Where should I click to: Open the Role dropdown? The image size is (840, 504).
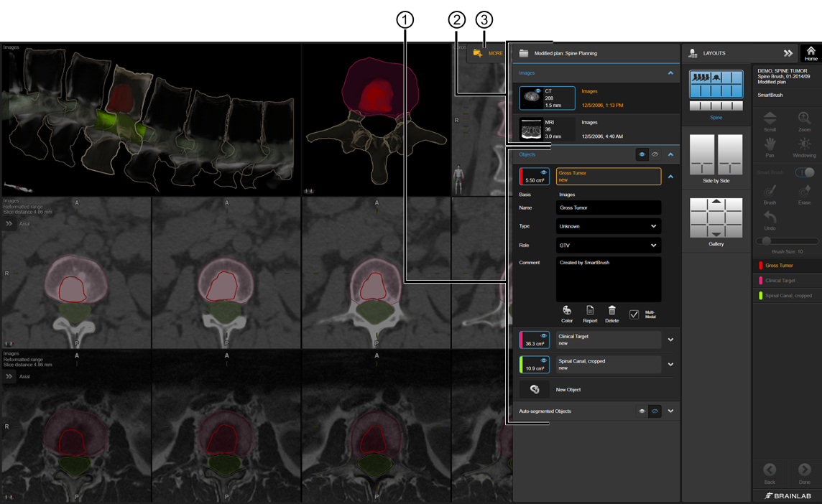(x=609, y=245)
